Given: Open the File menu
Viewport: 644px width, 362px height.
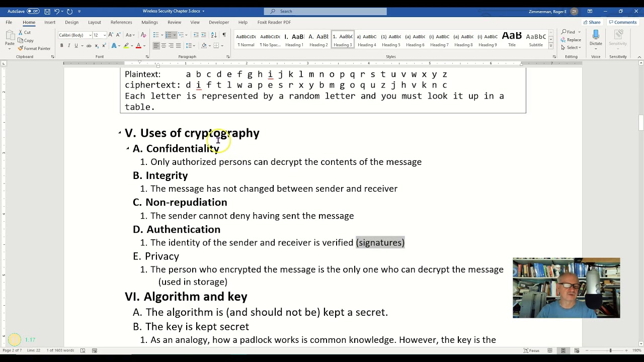Looking at the screenshot, I should click(x=9, y=22).
